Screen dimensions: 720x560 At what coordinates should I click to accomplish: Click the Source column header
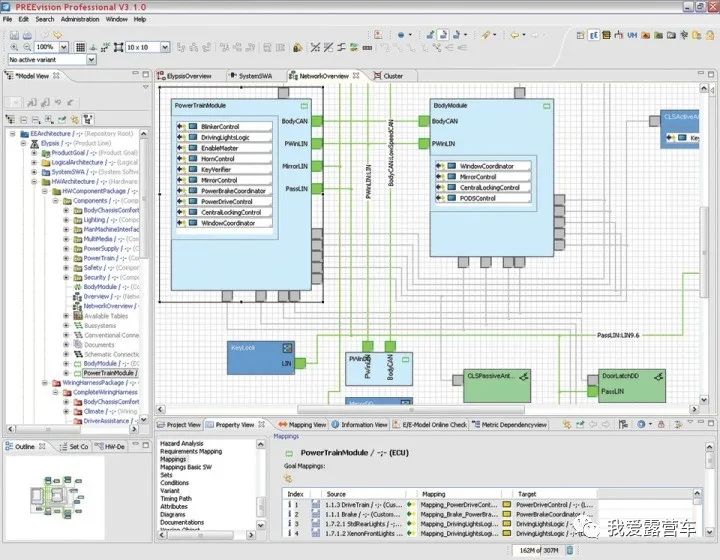click(336, 494)
